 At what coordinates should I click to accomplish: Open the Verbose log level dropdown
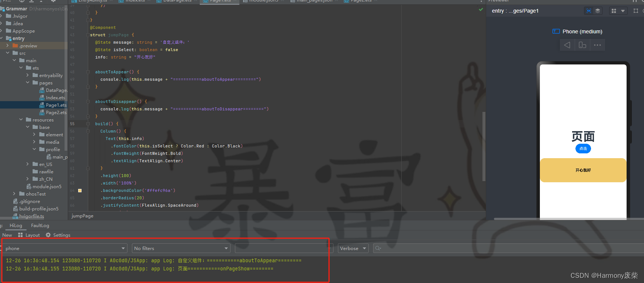pos(353,248)
